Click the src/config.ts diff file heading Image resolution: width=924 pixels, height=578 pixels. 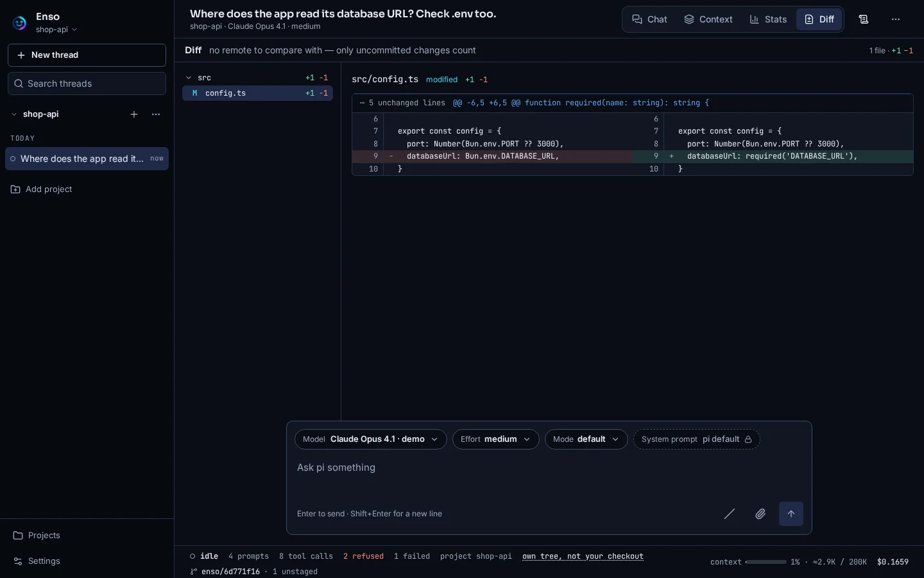click(385, 80)
